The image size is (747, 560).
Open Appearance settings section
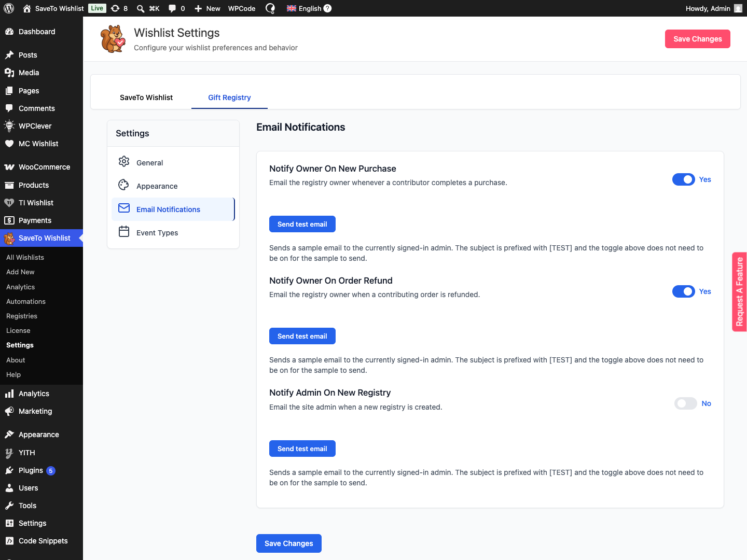[173, 186]
